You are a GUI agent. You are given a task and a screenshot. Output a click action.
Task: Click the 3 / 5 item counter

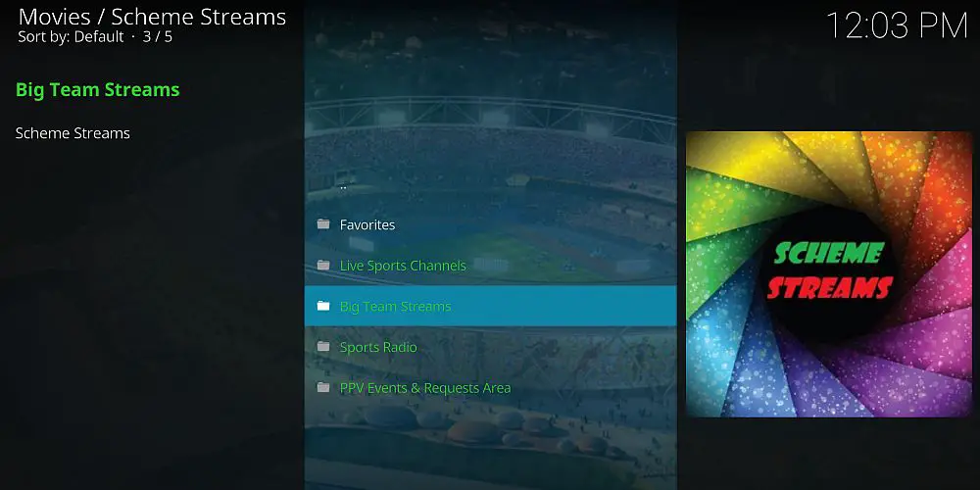[158, 37]
